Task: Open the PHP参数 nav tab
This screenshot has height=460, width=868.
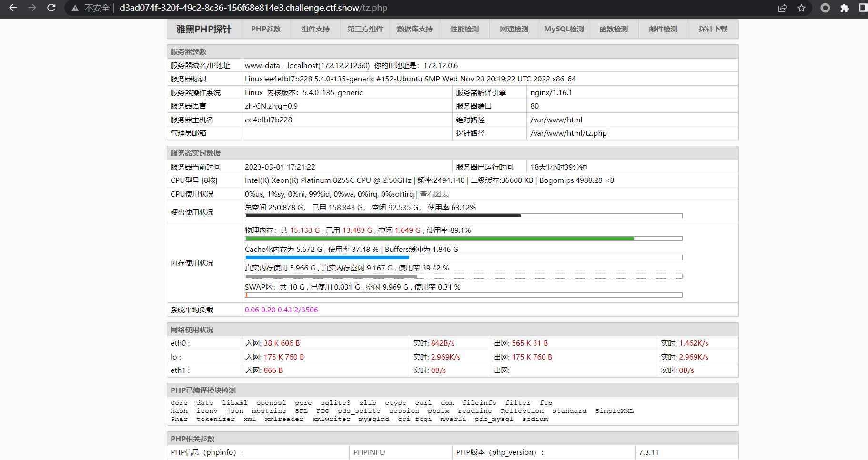Action: (x=266, y=29)
